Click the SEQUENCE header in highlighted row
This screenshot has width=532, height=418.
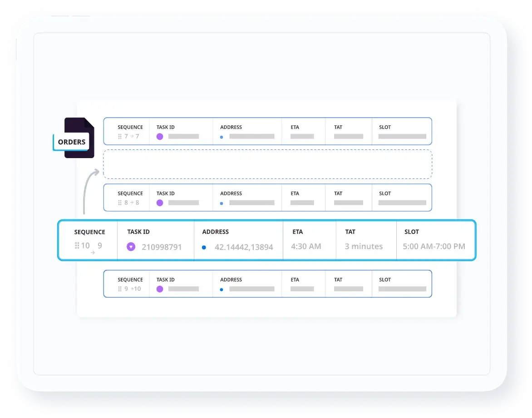pyautogui.click(x=90, y=232)
